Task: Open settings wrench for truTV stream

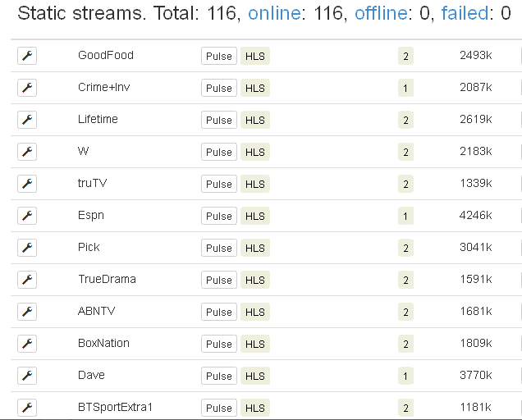Action: pyautogui.click(x=27, y=184)
